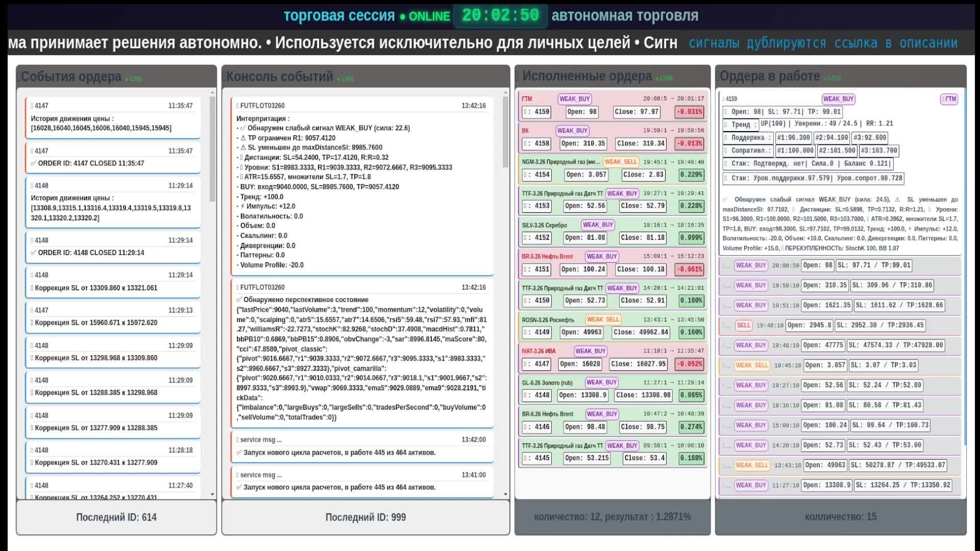
Task: Select the Консоль событий panel header
Action: [280, 77]
